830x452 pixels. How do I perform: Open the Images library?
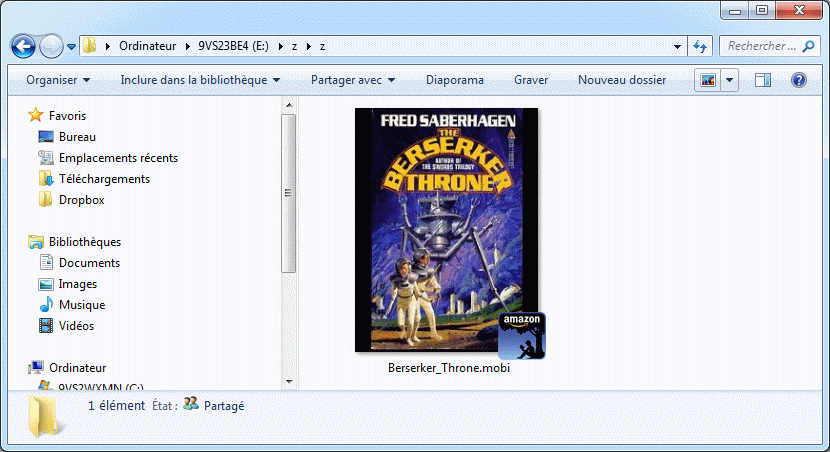(78, 284)
